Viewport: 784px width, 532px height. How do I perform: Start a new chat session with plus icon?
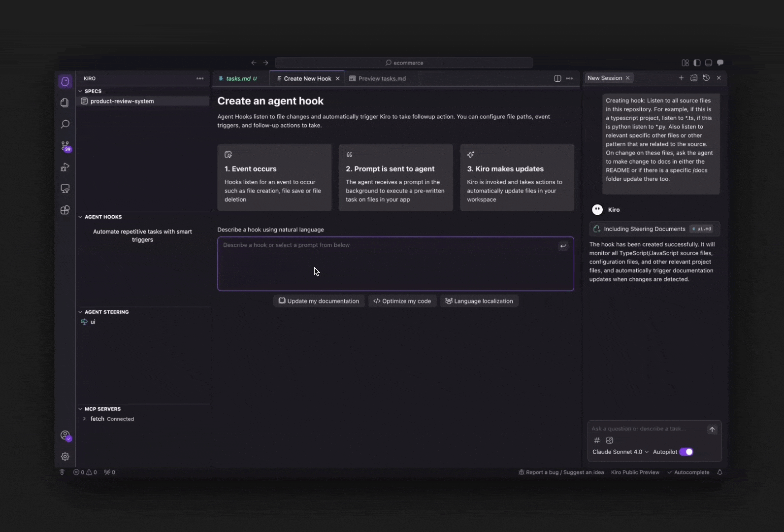click(681, 78)
